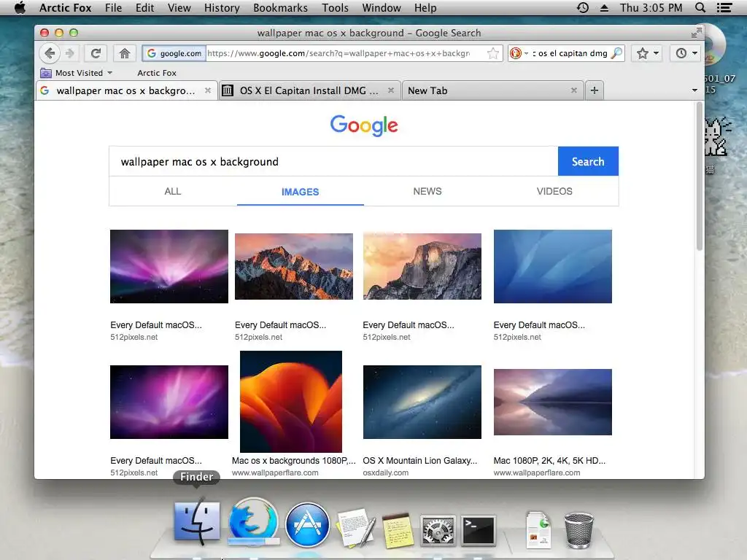Go back with the browser Back arrow
The width and height of the screenshot is (747, 560).
pyautogui.click(x=49, y=52)
